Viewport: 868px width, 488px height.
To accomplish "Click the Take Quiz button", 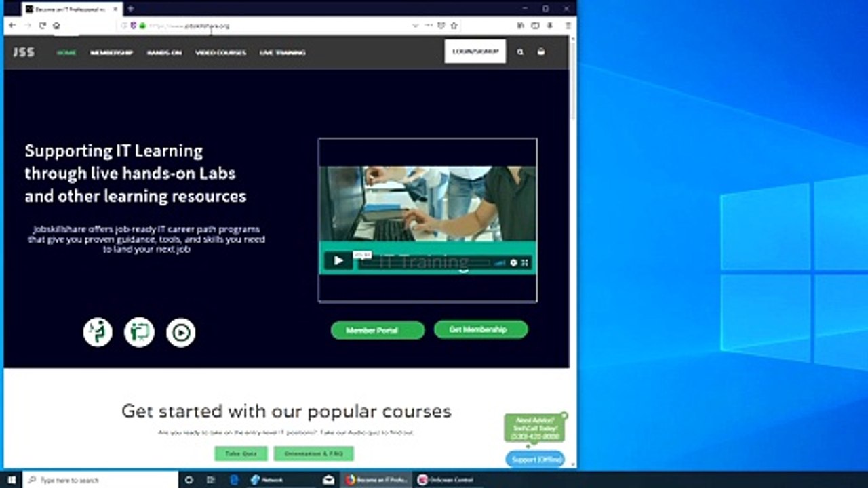I will [x=241, y=453].
